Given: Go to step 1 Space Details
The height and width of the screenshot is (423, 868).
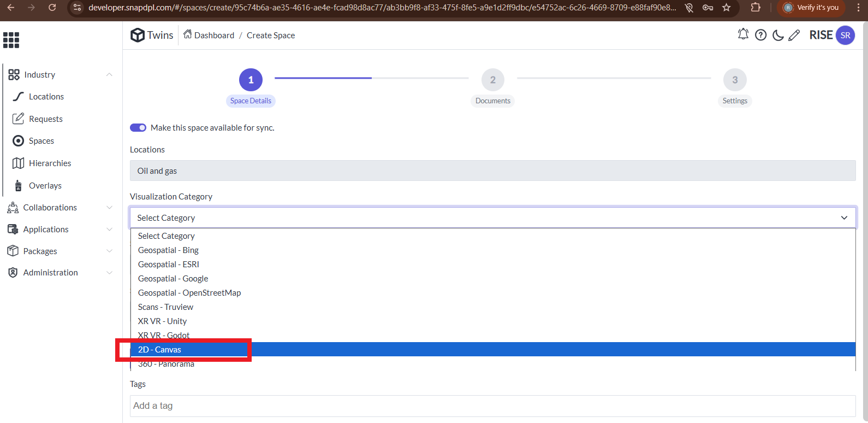Looking at the screenshot, I should click(251, 80).
